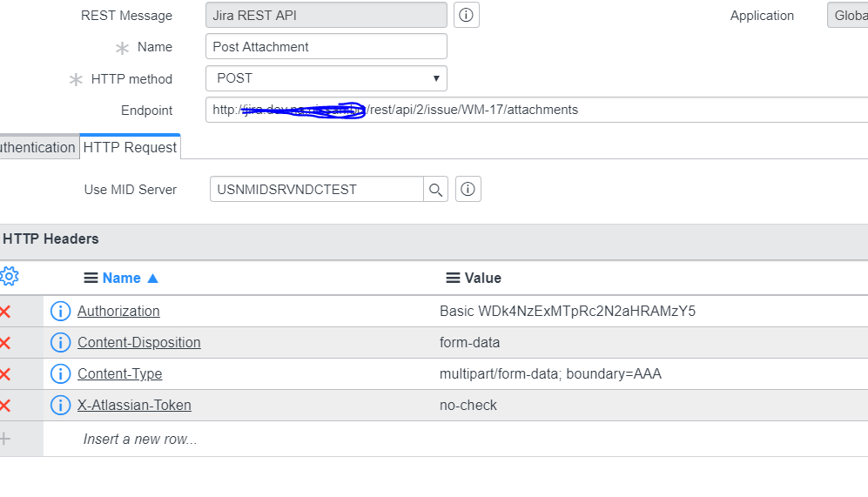Open the X-Atlassian-Token header link
This screenshot has width=868, height=497.
point(134,405)
